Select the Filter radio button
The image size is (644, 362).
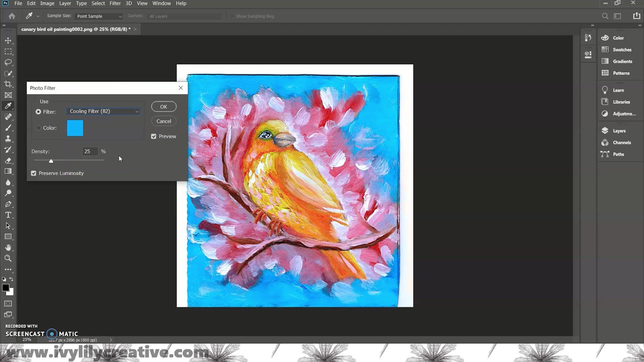click(x=38, y=112)
